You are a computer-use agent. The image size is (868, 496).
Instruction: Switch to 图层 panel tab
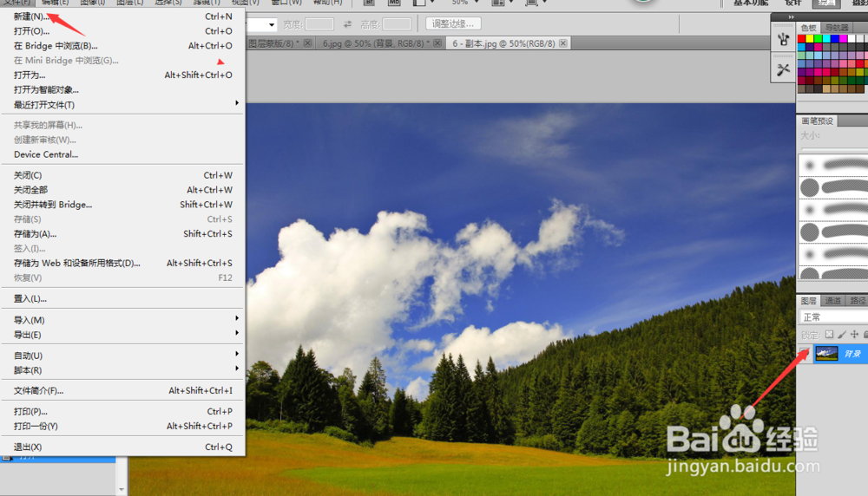tap(808, 301)
